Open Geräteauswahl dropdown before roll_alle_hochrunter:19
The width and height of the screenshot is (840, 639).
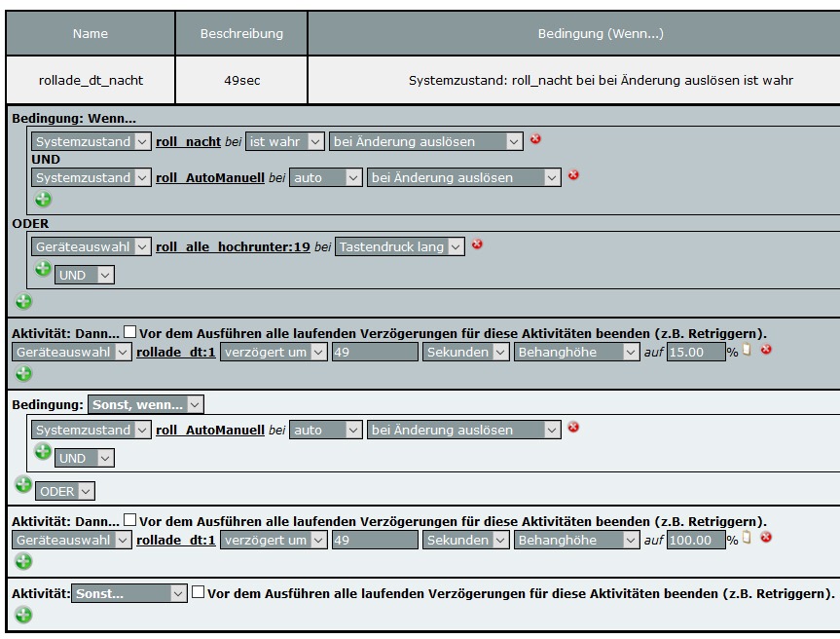pyautogui.click(x=91, y=246)
